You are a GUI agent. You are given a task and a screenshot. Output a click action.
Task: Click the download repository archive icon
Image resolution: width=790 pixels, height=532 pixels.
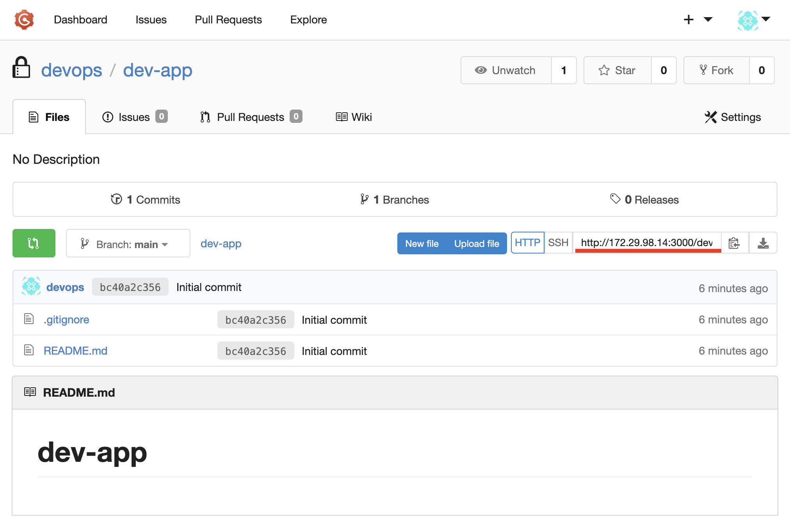[763, 243]
